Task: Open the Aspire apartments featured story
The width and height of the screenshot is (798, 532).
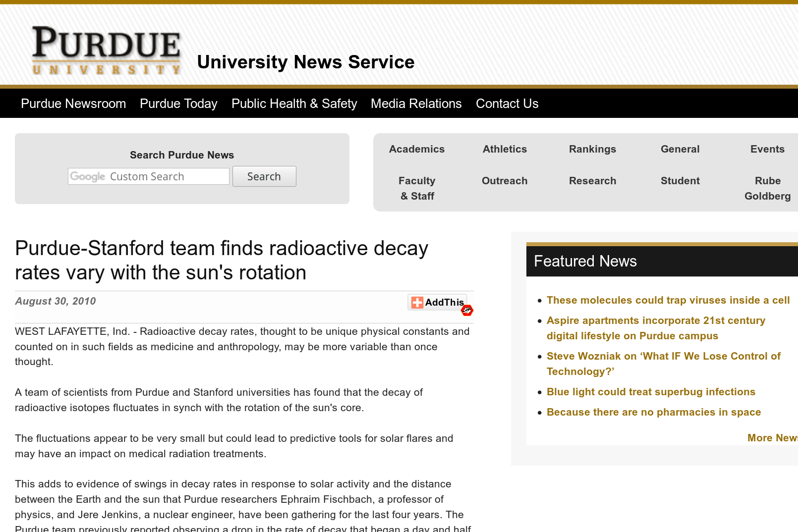Action: pos(656,328)
